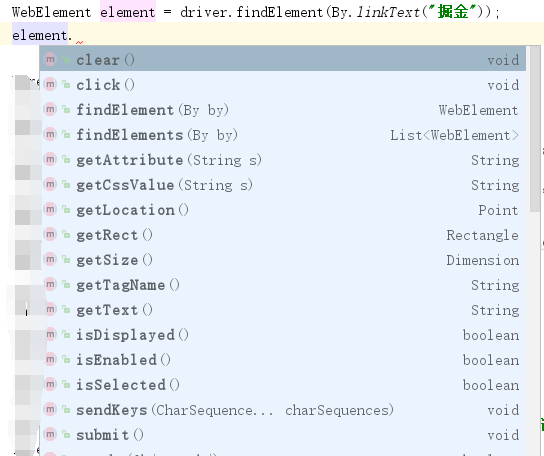Image resolution: width=544 pixels, height=456 pixels.
Task: Click the public-access icon next to getText()
Action: coord(66,309)
